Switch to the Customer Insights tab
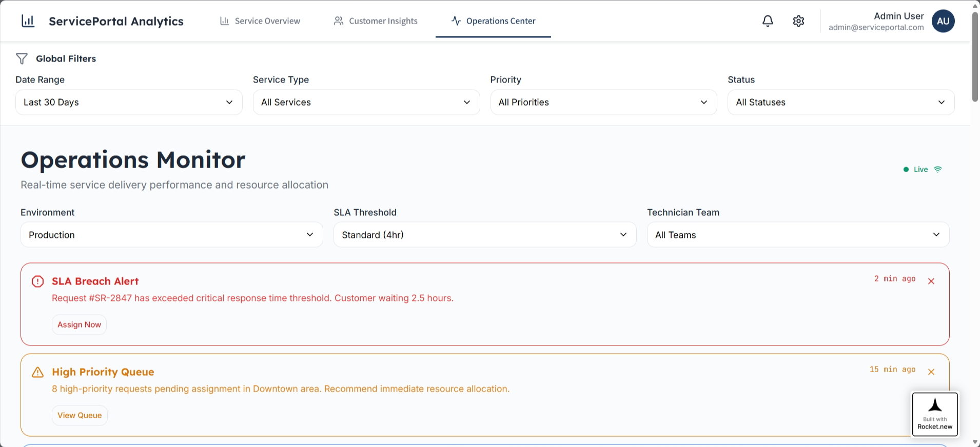This screenshot has width=980, height=447. point(375,21)
